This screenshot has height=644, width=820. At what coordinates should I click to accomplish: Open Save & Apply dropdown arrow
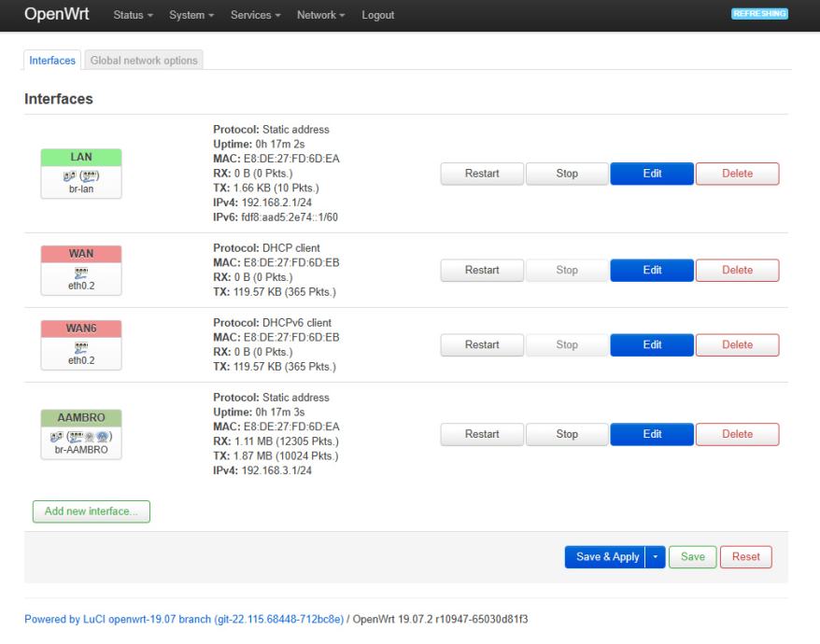(x=655, y=557)
